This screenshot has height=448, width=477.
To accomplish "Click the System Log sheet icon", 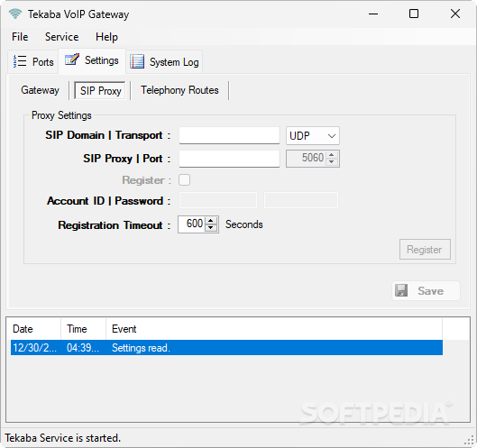I will click(137, 61).
